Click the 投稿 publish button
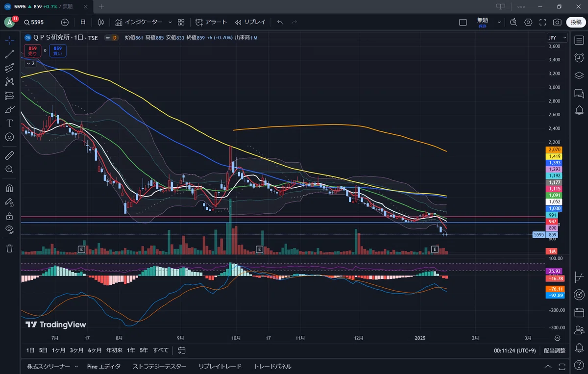This screenshot has width=588, height=374. coord(576,22)
